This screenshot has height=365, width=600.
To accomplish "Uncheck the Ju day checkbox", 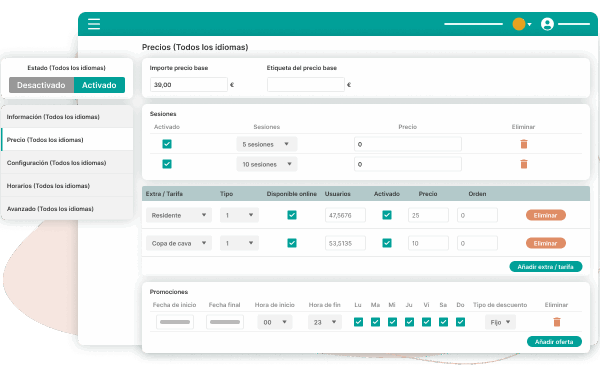I will pyautogui.click(x=409, y=322).
